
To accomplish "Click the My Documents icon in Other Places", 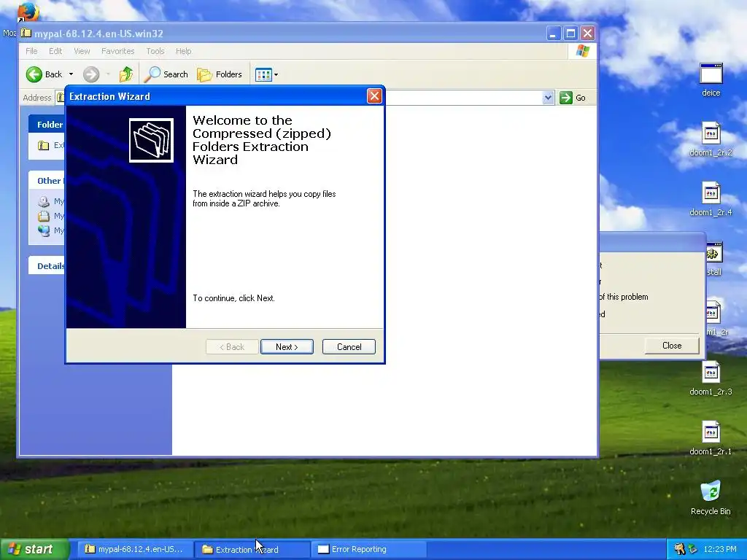I will 43,216.
